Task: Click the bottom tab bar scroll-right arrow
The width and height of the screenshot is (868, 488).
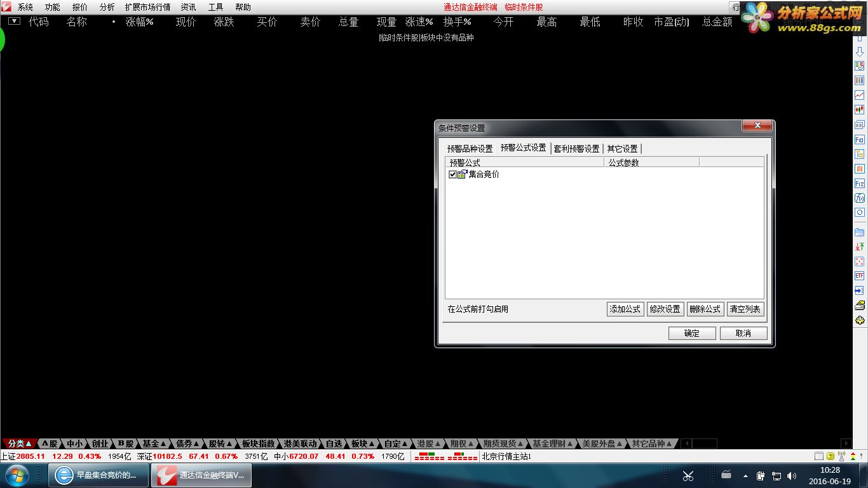Action: click(x=846, y=444)
